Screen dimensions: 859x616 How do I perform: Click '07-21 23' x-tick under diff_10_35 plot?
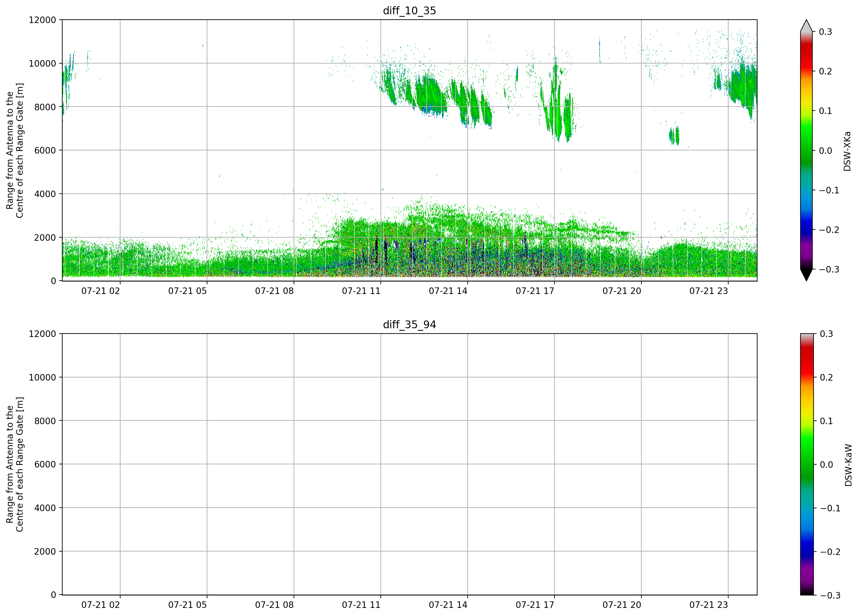709,291
